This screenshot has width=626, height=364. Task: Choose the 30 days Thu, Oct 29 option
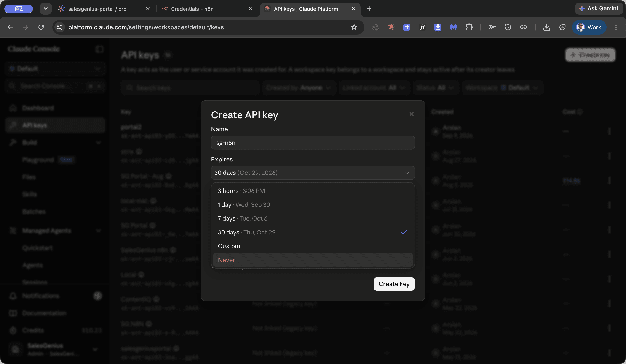pyautogui.click(x=313, y=232)
